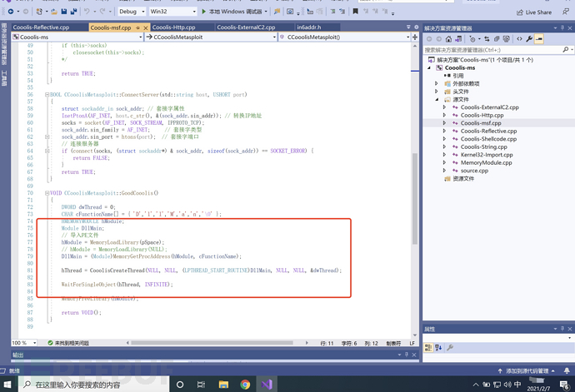Expand the 外部依赖项 tree node

click(x=437, y=83)
